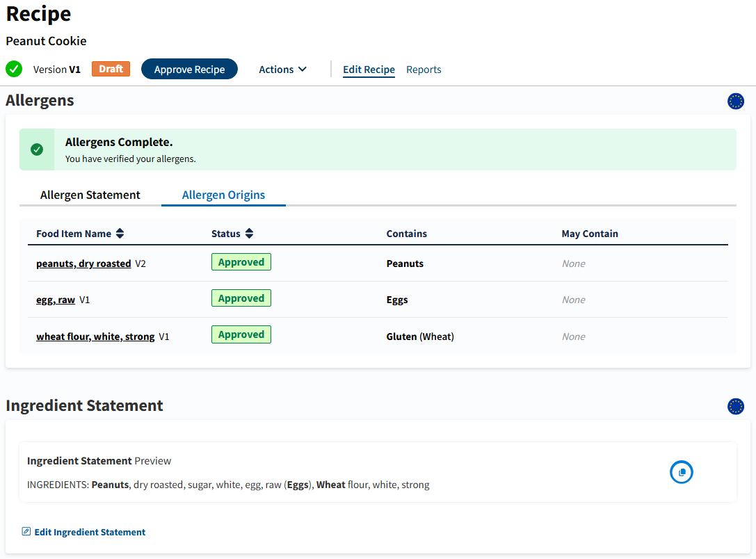Click the EU flag icon beside Ingredient Statement

pos(735,406)
